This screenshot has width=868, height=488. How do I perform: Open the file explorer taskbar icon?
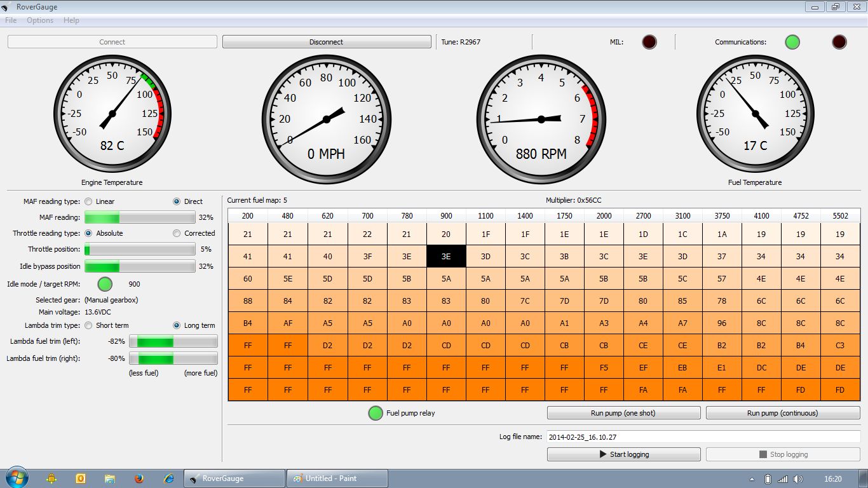[110, 478]
